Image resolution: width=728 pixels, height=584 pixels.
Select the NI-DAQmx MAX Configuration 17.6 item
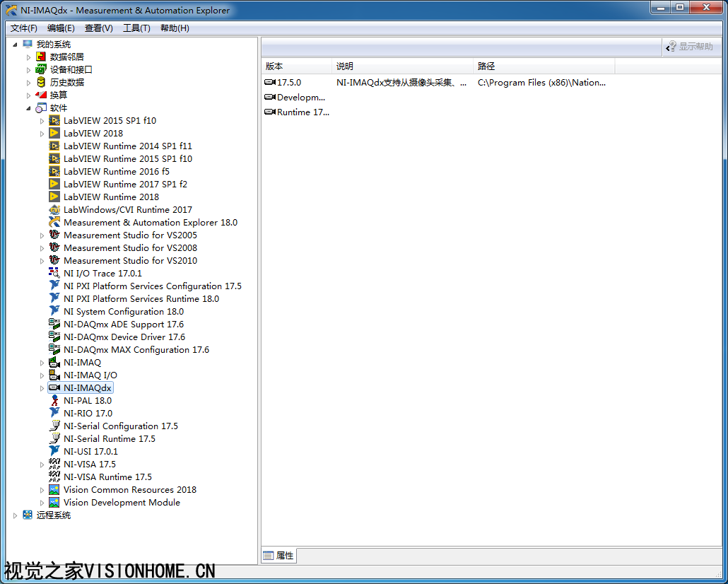coord(136,350)
